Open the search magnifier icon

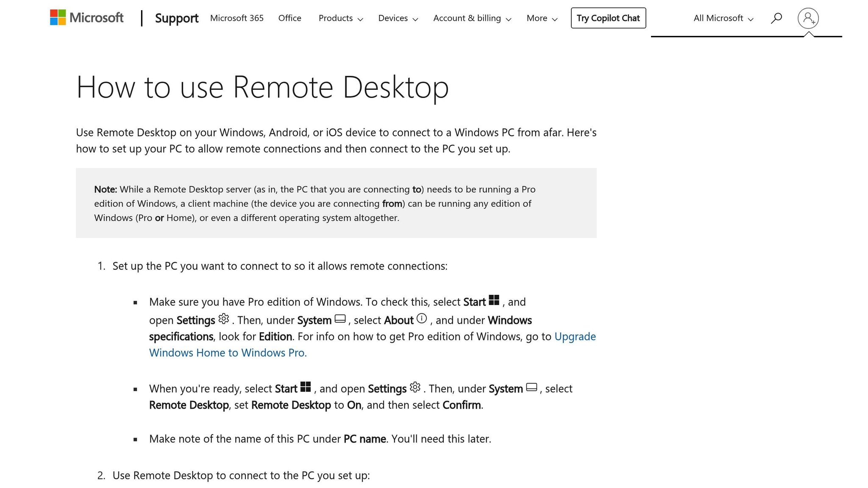(776, 18)
